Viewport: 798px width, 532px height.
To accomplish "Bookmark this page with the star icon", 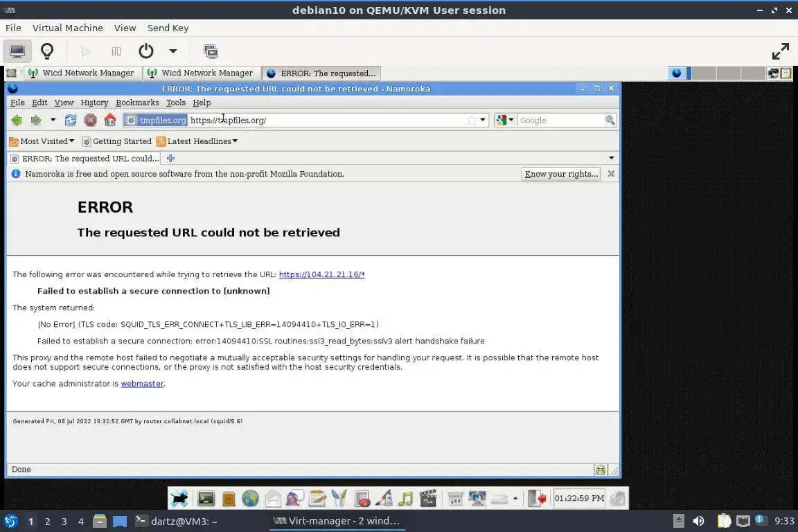I will [x=472, y=120].
